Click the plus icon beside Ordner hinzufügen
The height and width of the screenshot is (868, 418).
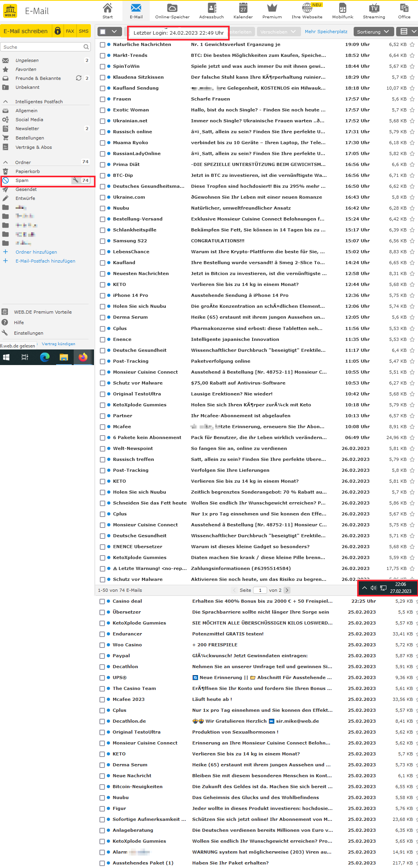tap(5, 252)
